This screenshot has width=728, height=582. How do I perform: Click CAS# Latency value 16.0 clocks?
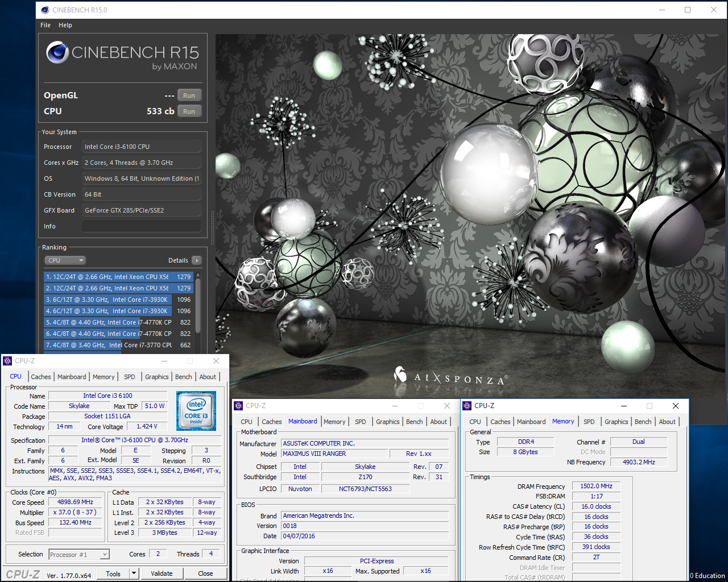596,506
